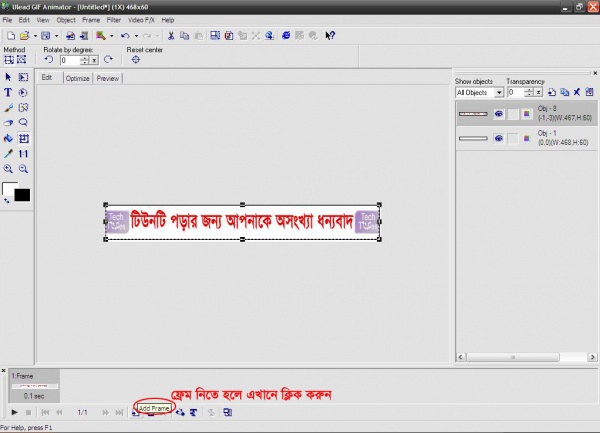This screenshot has width=600, height=433.
Task: Select the Zoom in magnifier tool
Action: pos(8,169)
